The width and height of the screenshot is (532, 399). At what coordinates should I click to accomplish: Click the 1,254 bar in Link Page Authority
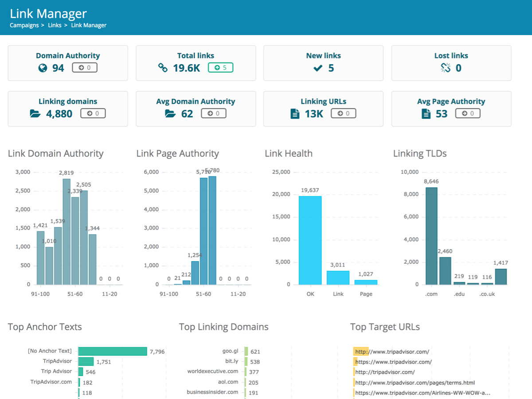point(195,273)
